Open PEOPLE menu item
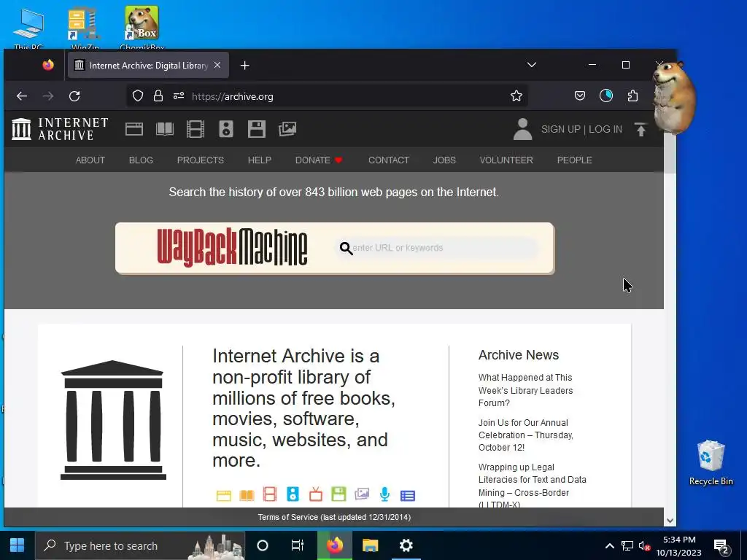 (x=575, y=160)
